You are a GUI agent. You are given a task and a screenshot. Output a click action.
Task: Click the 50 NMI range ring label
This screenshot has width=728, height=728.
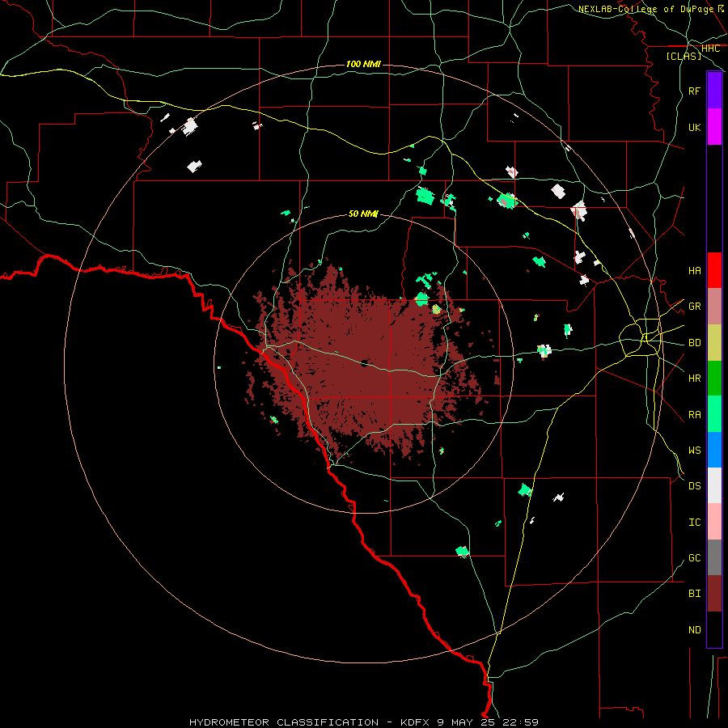pyautogui.click(x=363, y=214)
